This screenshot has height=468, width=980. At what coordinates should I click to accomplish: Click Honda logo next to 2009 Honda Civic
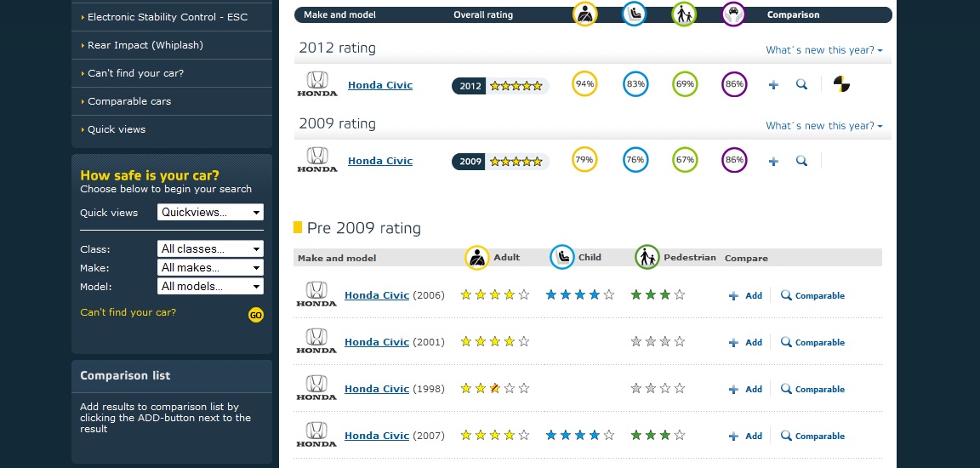point(316,160)
